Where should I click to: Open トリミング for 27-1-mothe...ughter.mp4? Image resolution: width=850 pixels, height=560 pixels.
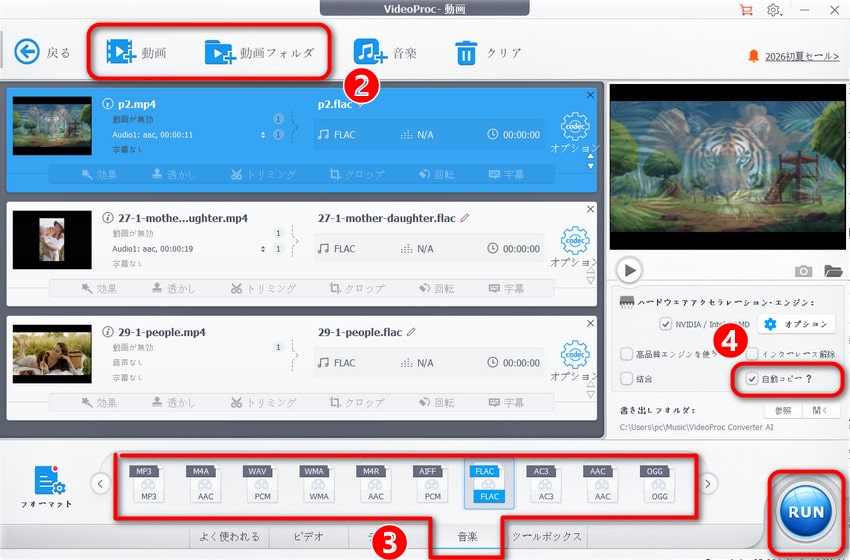263,288
